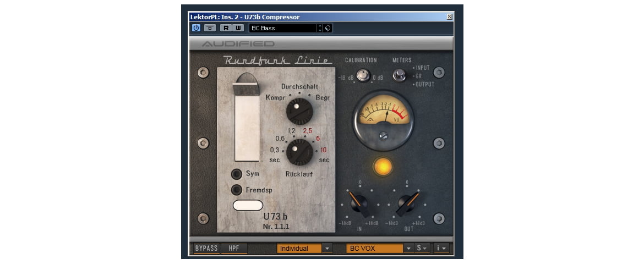Click the 0 dB calibration label
This screenshot has height=264, width=644.
[378, 78]
